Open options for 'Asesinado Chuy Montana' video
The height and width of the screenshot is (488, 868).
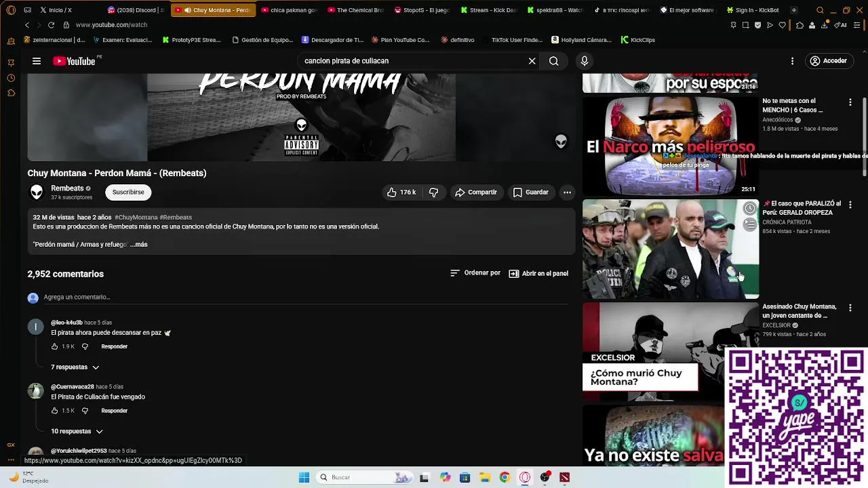click(x=850, y=308)
